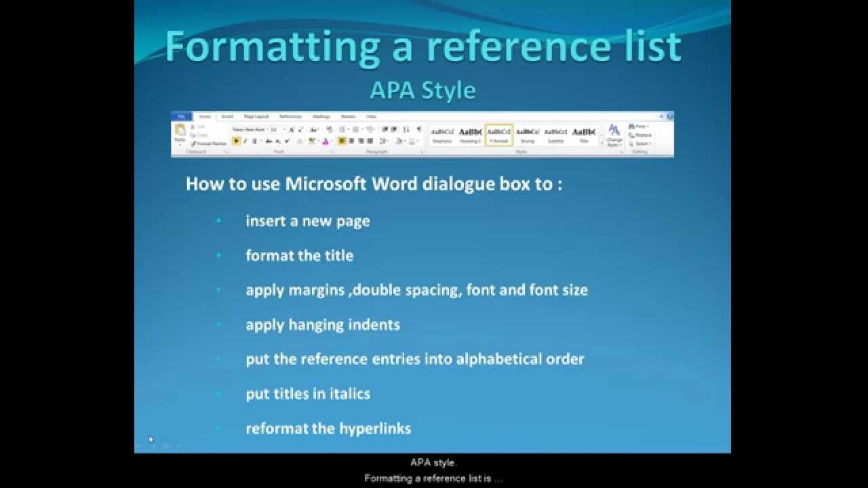Activate the Format Painter tool
Viewport: 868px width, 488px height.
tap(209, 144)
